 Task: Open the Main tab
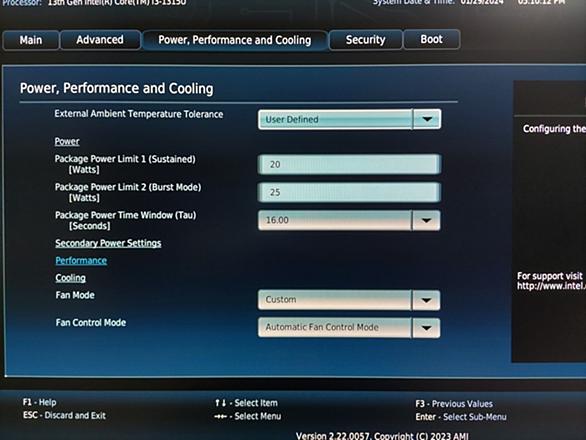31,40
